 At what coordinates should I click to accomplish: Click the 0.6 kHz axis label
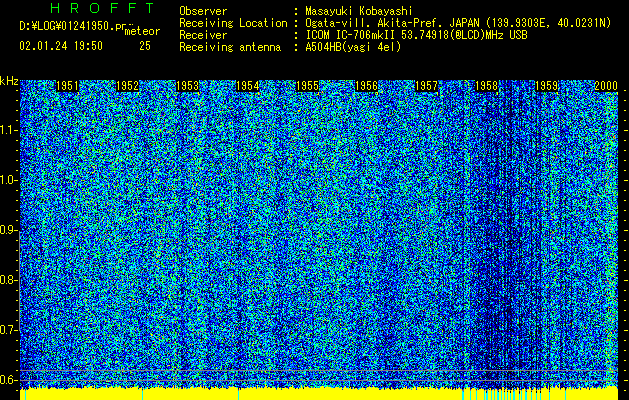coord(9,380)
